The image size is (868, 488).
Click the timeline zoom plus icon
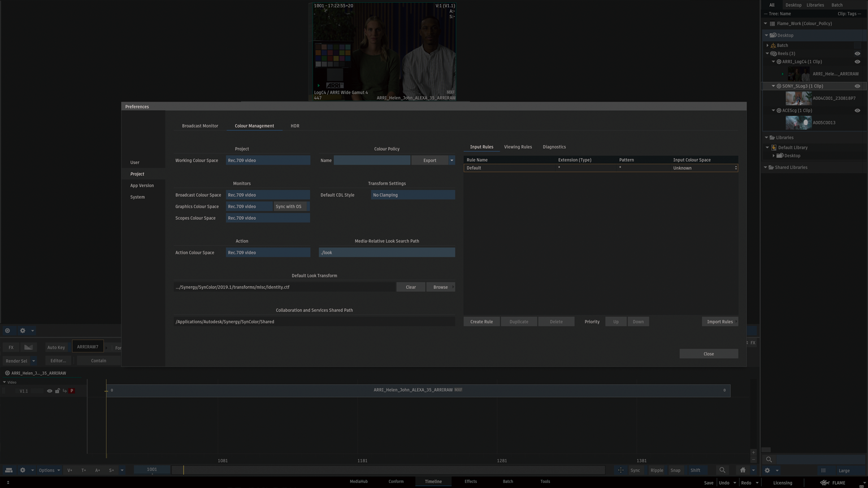tap(753, 452)
